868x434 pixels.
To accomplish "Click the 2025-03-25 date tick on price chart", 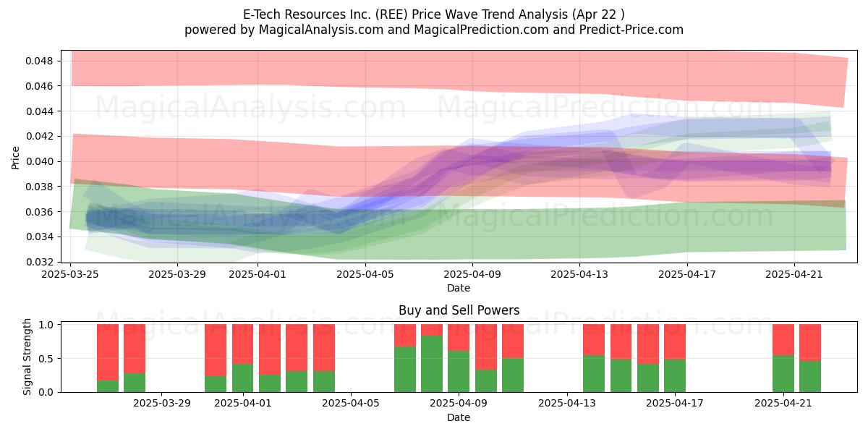I will tap(70, 274).
